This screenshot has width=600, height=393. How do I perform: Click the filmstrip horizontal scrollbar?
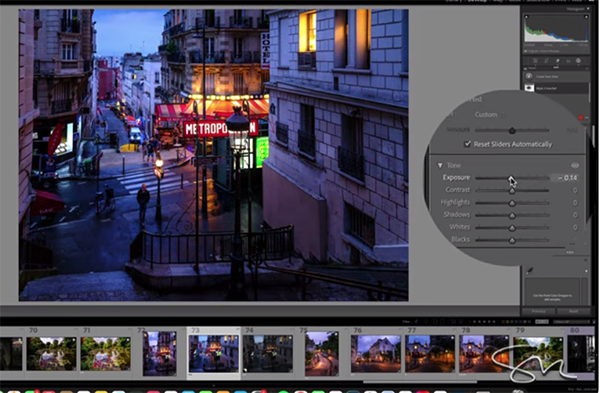[420, 382]
